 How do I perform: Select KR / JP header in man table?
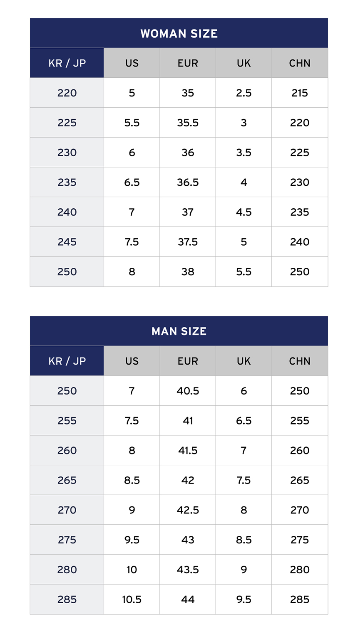tap(67, 361)
